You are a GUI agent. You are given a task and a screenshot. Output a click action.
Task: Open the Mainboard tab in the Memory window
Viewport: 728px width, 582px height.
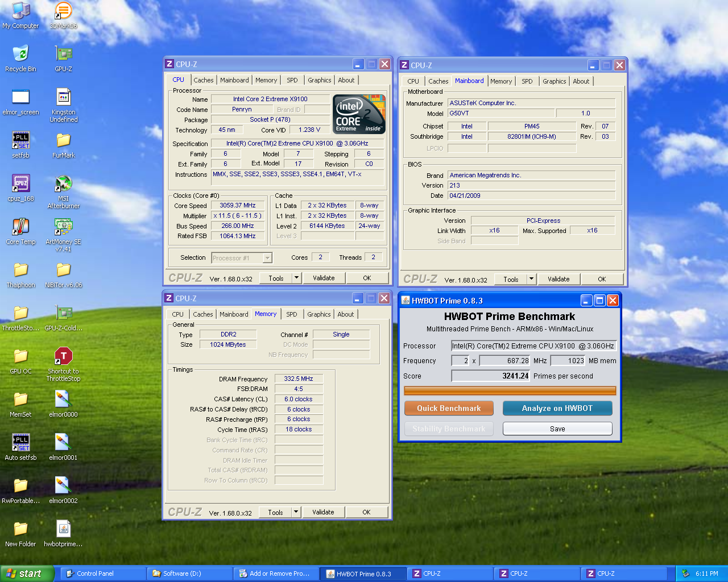click(x=234, y=314)
